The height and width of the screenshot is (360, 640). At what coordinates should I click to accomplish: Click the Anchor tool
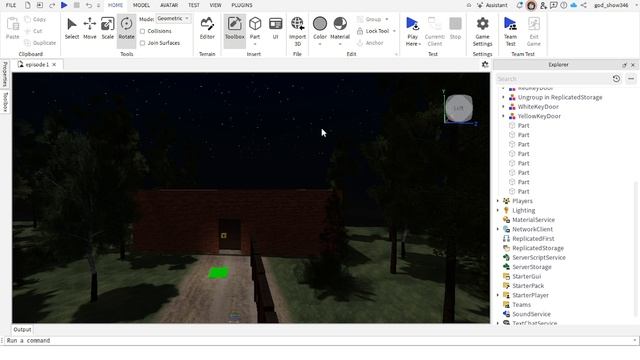370,43
